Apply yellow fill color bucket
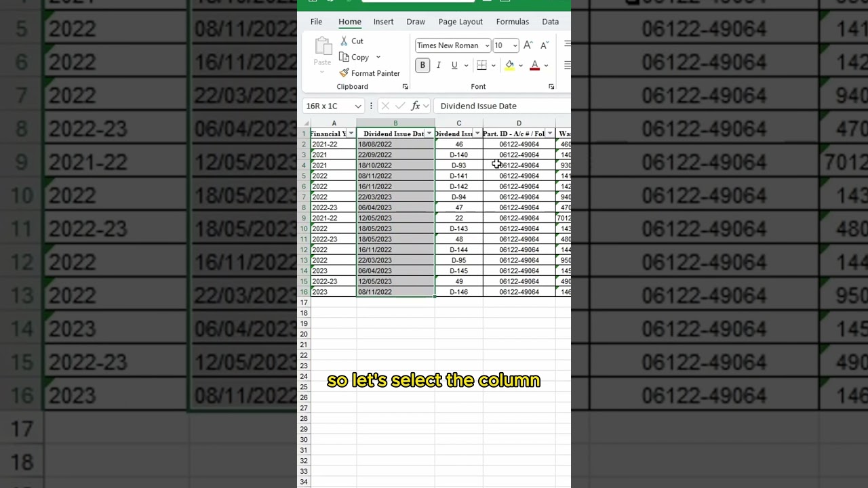The height and width of the screenshot is (488, 868). (x=509, y=65)
